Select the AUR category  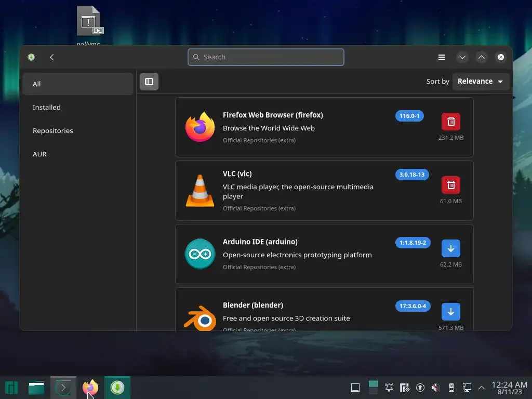[78, 154]
